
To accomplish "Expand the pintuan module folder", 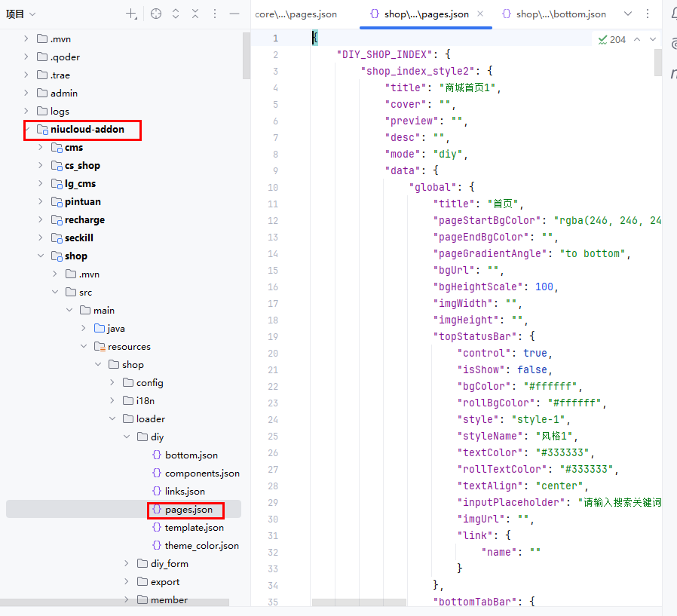I will [x=42, y=201].
